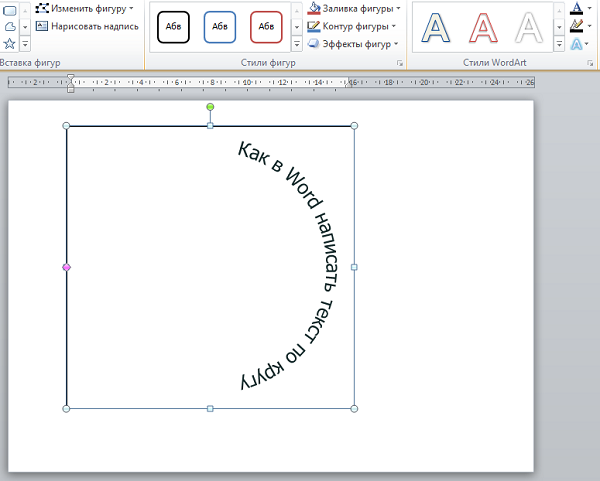600x481 pixels.
Task: Click top-left corner sizing handle
Action: pyautogui.click(x=66, y=126)
